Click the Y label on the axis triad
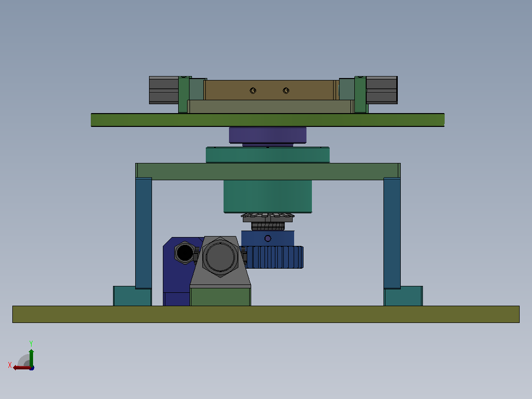 (31, 343)
